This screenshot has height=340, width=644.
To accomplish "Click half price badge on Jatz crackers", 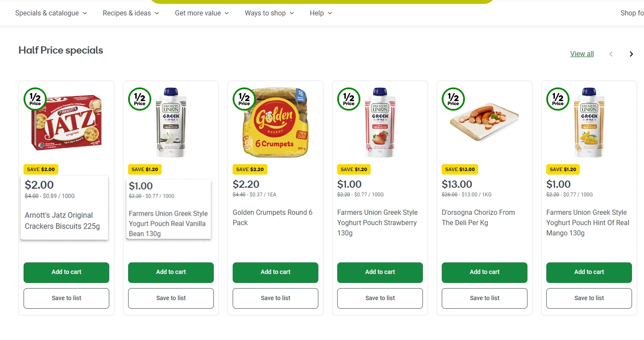I will (x=35, y=99).
